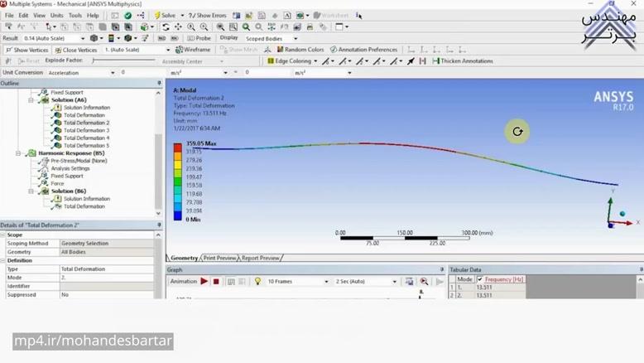644x363 pixels.
Task: Click the dark blue legend color band
Action: click(177, 215)
